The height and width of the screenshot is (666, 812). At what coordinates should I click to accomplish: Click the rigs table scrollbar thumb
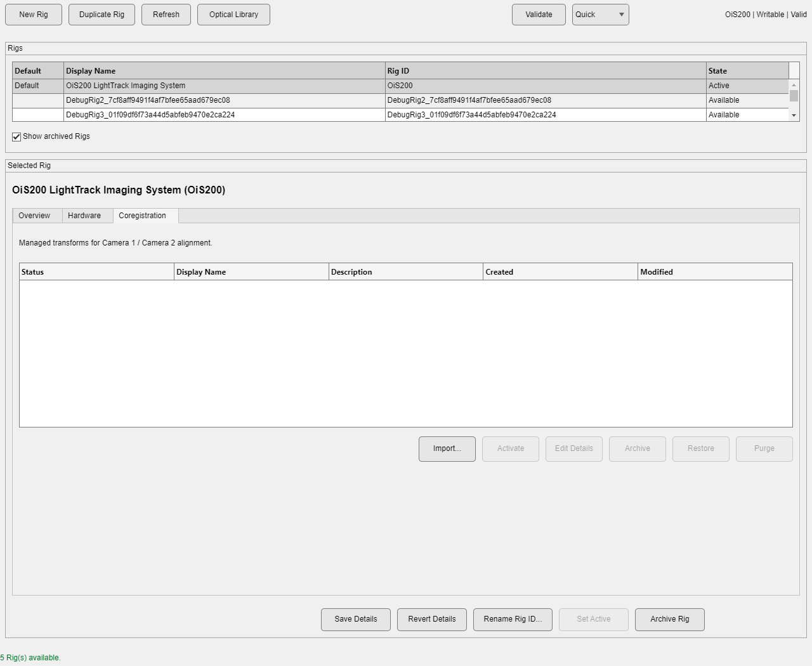794,96
